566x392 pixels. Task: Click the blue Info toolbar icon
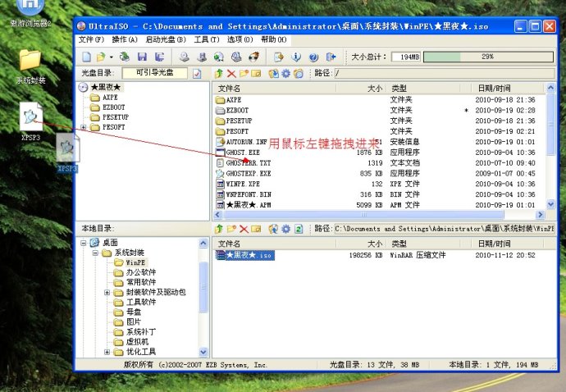click(x=296, y=57)
